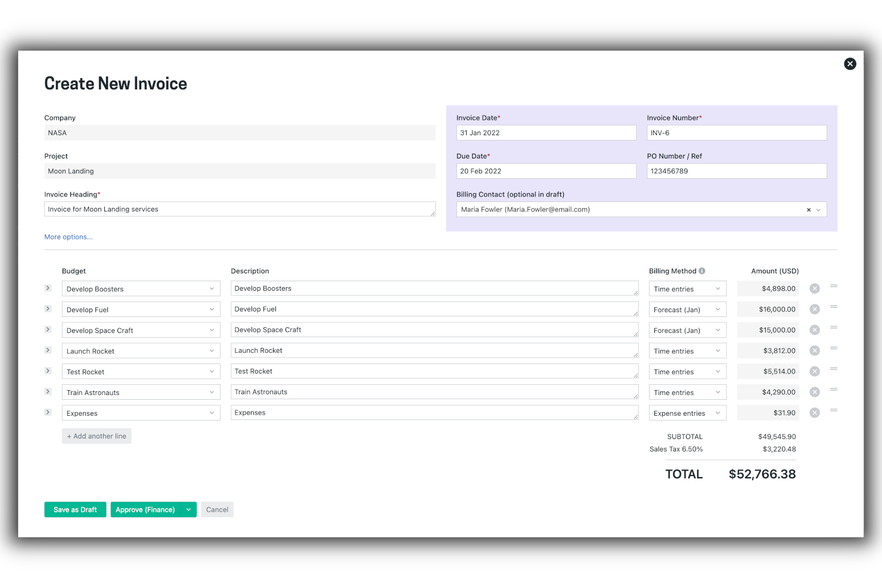Viewport: 882px width, 588px height.
Task: Open the Launch Rocket budget dropdown
Action: click(x=141, y=351)
